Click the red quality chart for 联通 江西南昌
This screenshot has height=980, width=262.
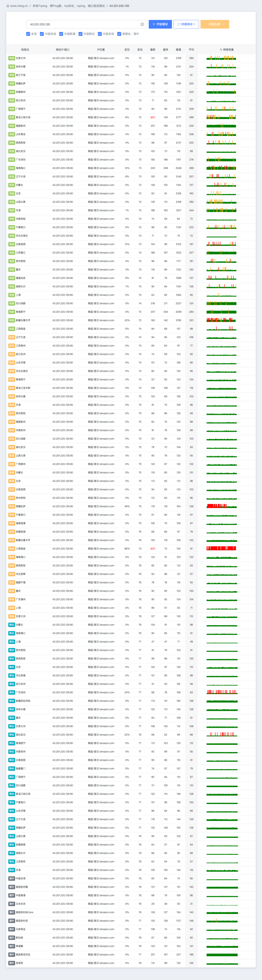click(x=221, y=548)
